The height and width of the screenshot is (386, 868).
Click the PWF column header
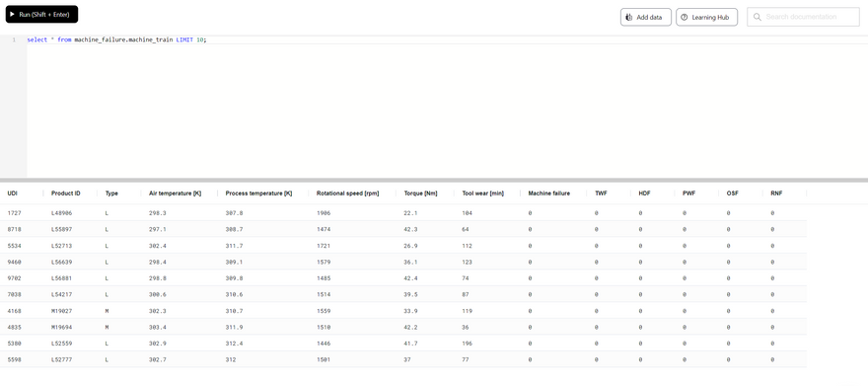click(x=688, y=193)
